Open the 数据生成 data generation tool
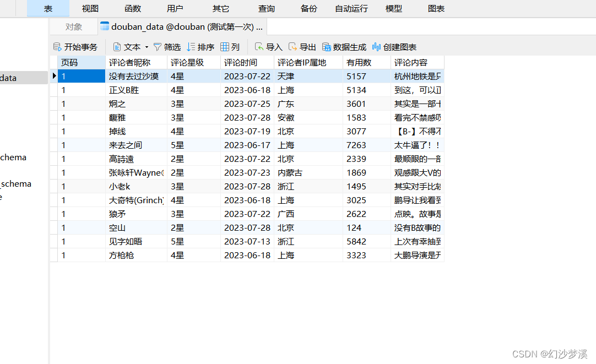 tap(344, 47)
